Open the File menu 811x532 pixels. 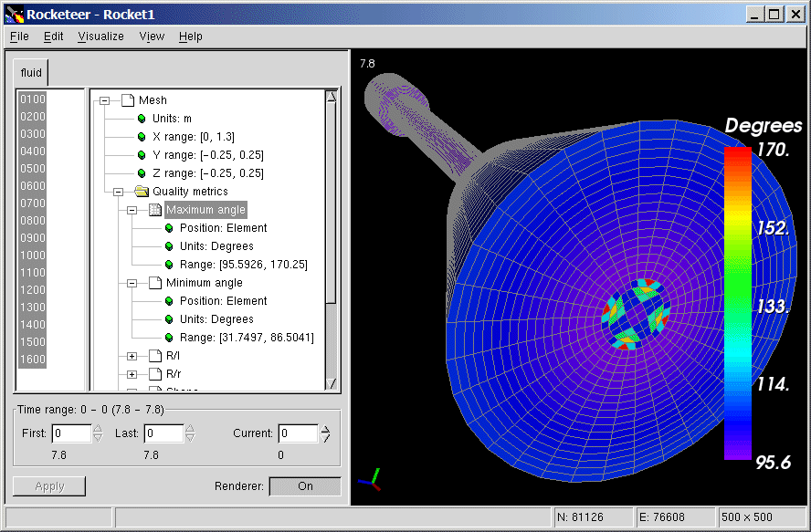pos(20,37)
